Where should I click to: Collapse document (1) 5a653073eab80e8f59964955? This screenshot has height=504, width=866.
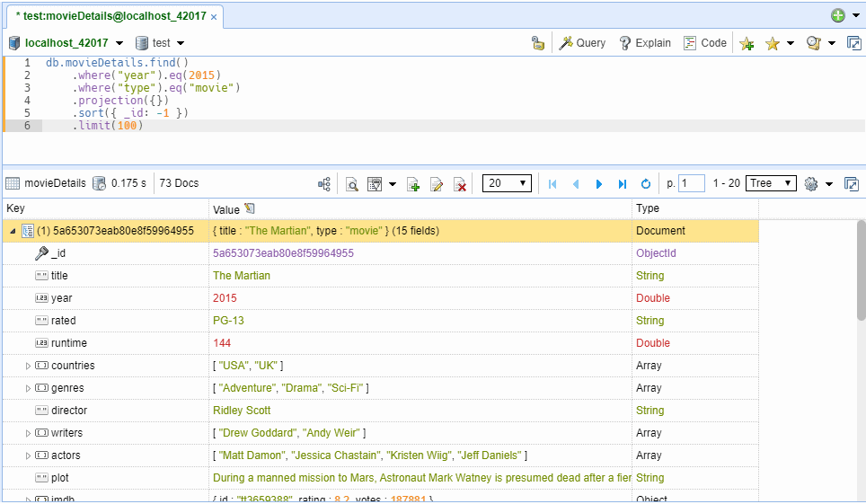click(x=13, y=232)
